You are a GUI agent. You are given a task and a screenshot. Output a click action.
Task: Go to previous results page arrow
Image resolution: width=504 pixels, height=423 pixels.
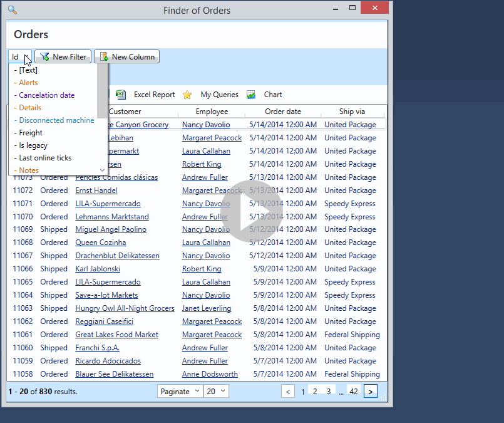click(288, 392)
